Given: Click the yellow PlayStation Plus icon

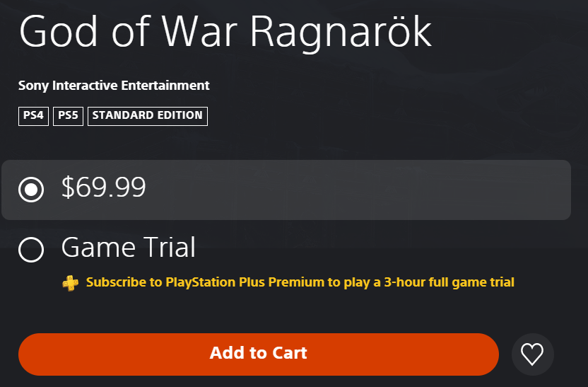Looking at the screenshot, I should click(70, 283).
